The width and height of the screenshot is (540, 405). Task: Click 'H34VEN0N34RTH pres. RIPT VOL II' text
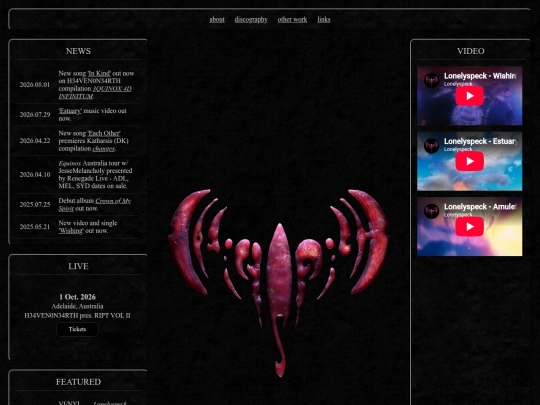(x=77, y=315)
